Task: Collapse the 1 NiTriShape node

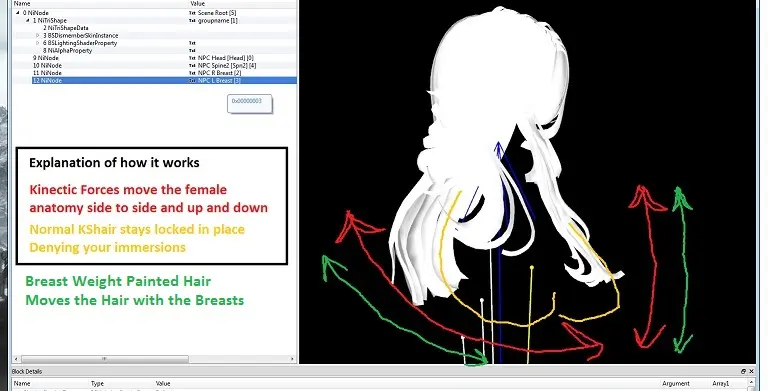Action: click(x=28, y=21)
